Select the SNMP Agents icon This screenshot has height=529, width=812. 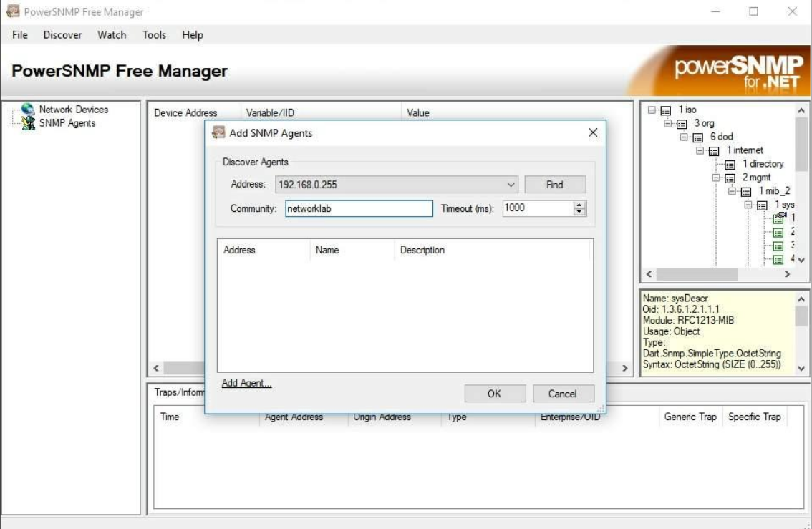point(27,122)
